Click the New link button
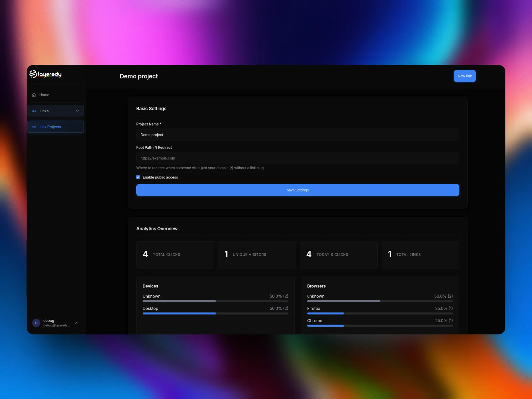This screenshot has height=399, width=532. tap(465, 76)
